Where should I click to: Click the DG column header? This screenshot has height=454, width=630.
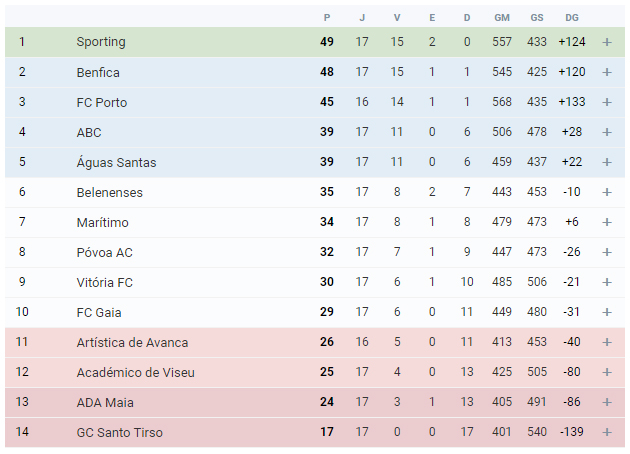pyautogui.click(x=572, y=18)
